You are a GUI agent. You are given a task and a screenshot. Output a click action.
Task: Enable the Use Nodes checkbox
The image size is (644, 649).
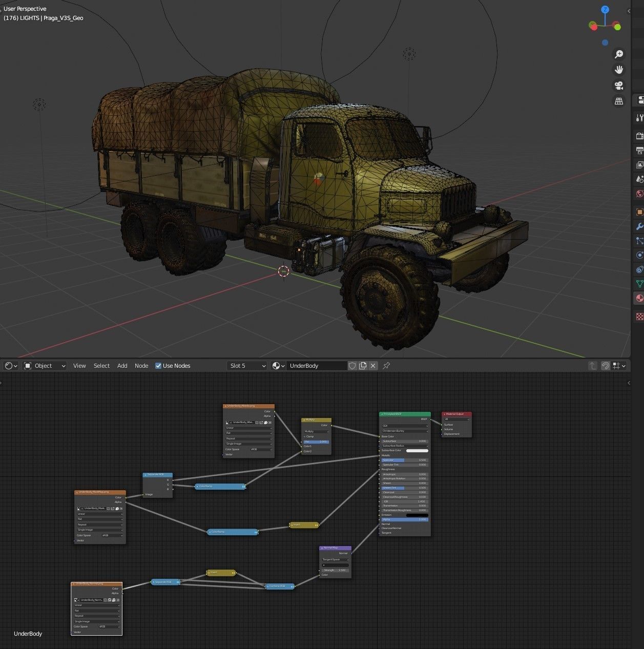[x=158, y=366]
